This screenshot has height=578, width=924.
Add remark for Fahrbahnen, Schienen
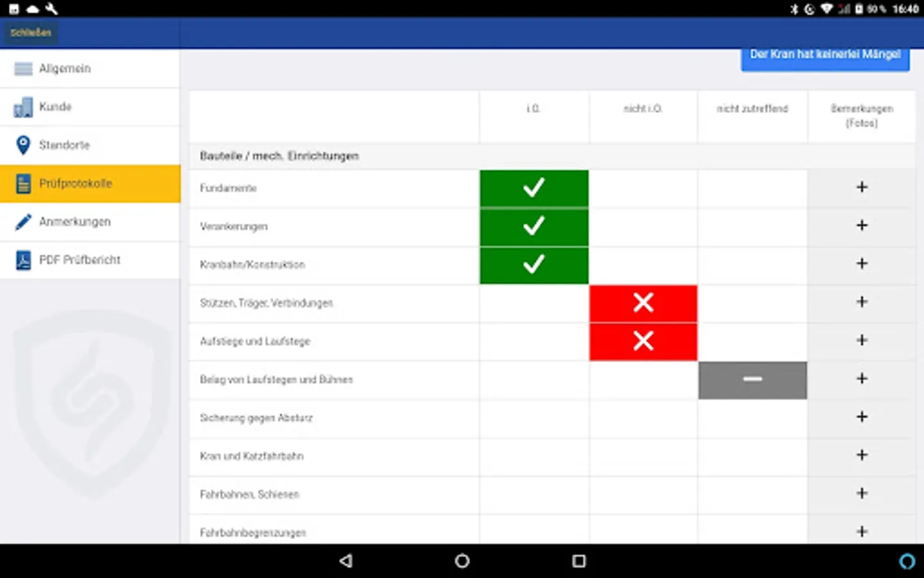862,493
